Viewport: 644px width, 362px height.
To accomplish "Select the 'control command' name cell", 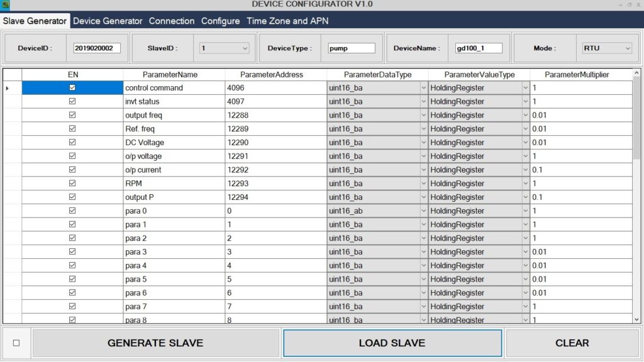I will (174, 88).
